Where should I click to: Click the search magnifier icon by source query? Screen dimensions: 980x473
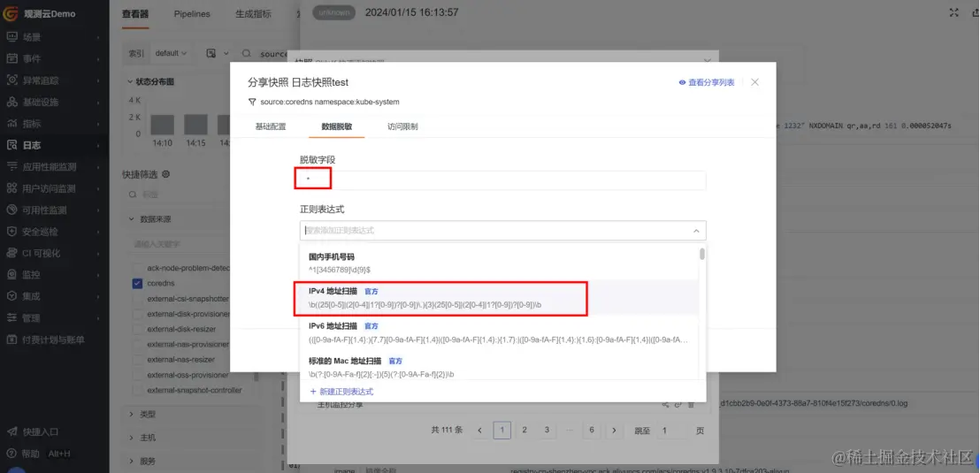248,54
